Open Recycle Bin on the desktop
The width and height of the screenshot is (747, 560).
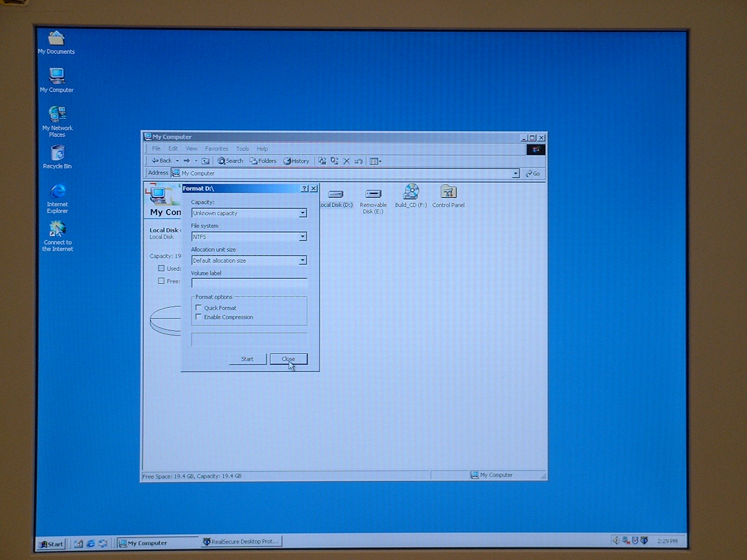coord(57,154)
